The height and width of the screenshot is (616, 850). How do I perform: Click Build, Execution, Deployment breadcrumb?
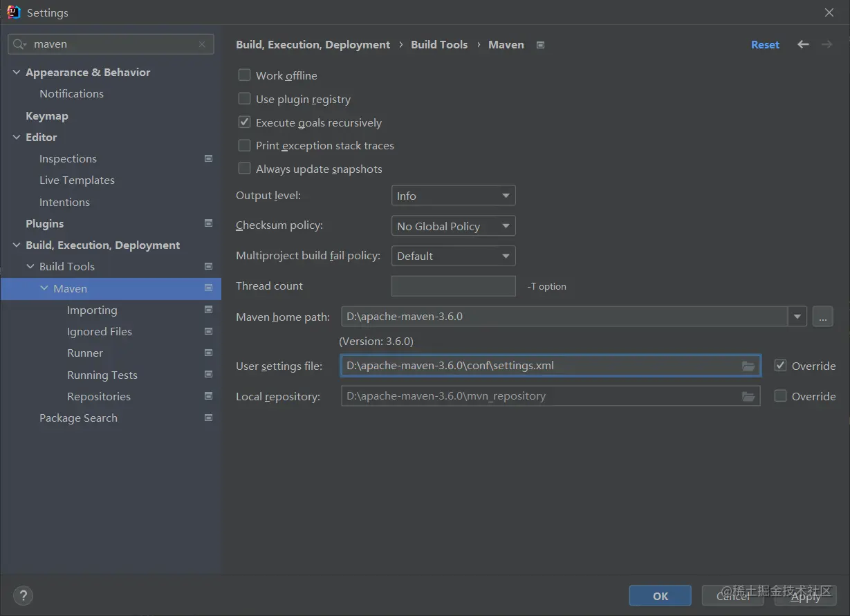click(x=313, y=44)
